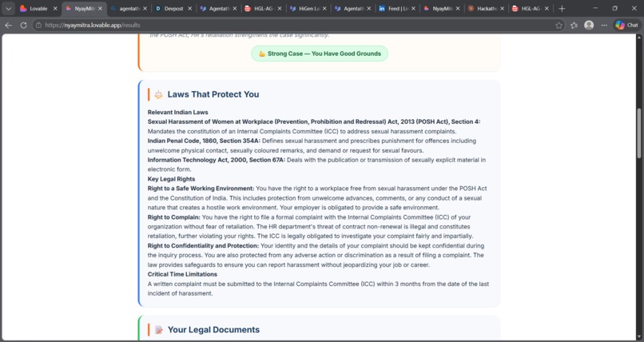The height and width of the screenshot is (342, 644).
Task: Click the scales icon beside Laws That Protect You
Action: click(x=158, y=94)
